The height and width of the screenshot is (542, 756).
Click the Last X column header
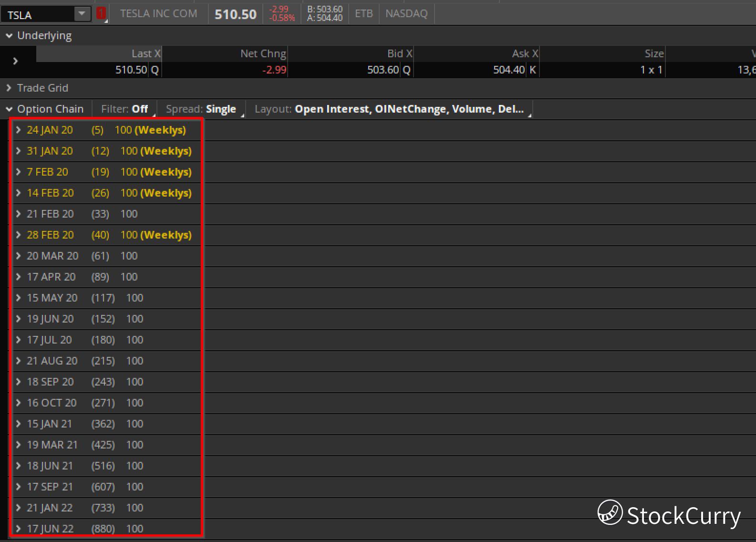tap(99, 54)
